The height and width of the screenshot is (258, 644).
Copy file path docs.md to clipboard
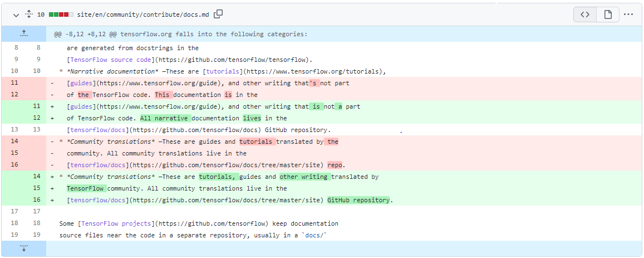pyautogui.click(x=219, y=14)
